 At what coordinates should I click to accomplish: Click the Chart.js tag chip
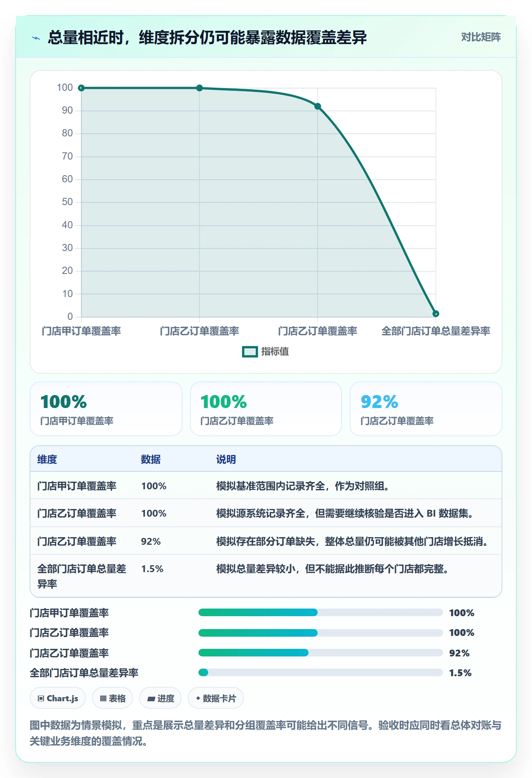point(58,698)
